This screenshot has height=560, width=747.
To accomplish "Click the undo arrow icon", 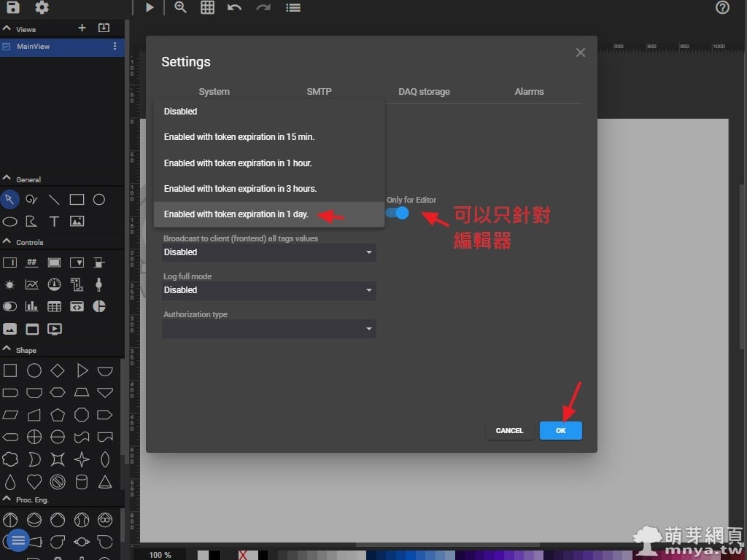I will 234,7.
